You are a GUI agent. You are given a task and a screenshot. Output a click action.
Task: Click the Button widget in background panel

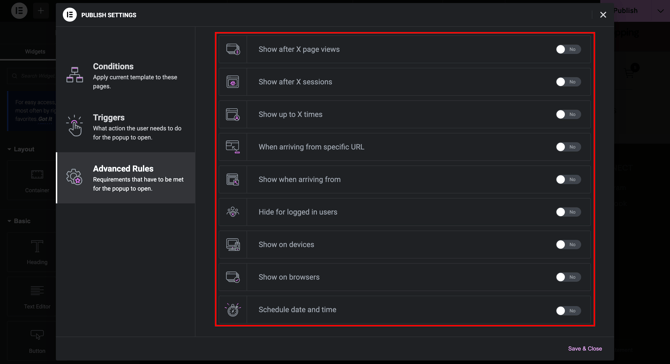[x=37, y=341]
